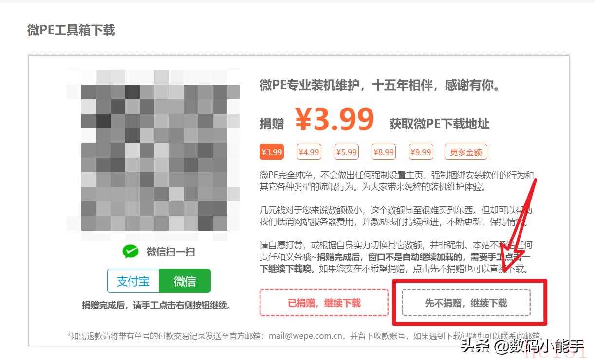Viewport: 595px width, 364px height.
Task: Click the 头条 @数码小能手 watermark
Action: [523, 346]
